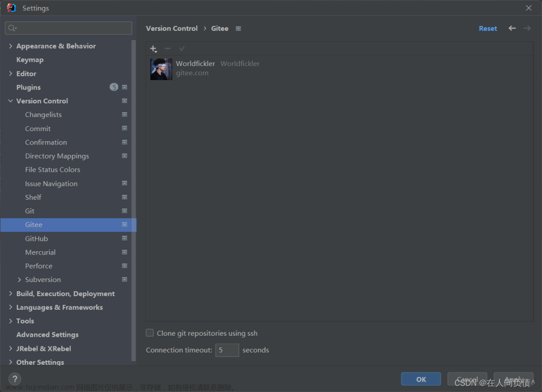Select the Perforce settings page
Image resolution: width=542 pixels, height=392 pixels.
coord(38,266)
